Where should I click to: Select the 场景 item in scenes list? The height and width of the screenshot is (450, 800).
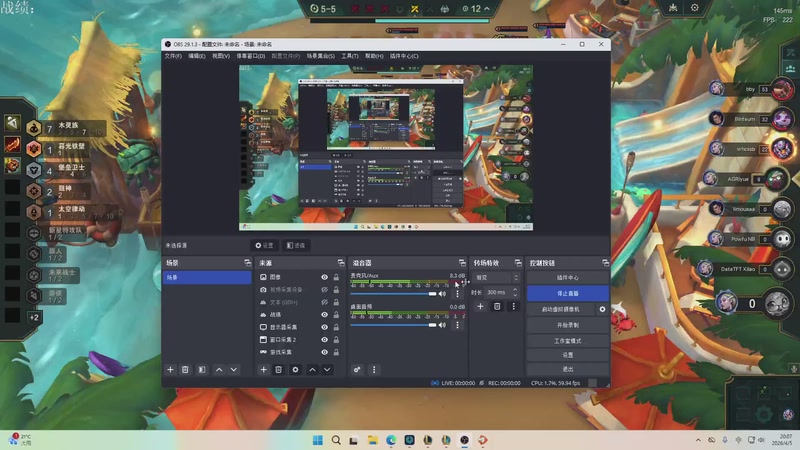pos(207,277)
